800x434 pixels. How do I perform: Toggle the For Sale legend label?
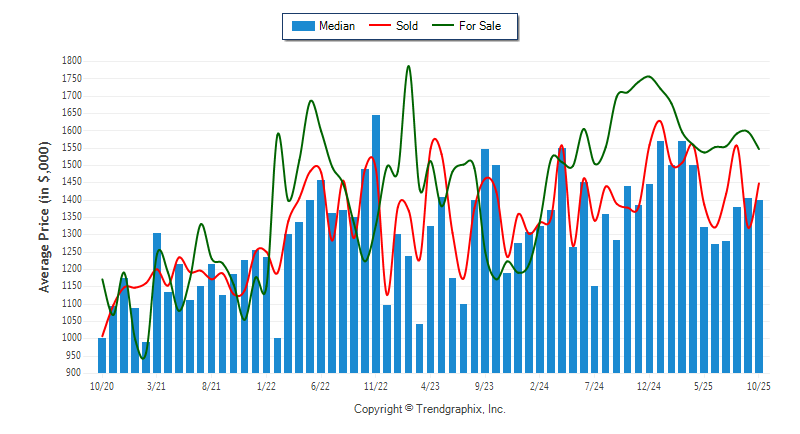pos(482,26)
